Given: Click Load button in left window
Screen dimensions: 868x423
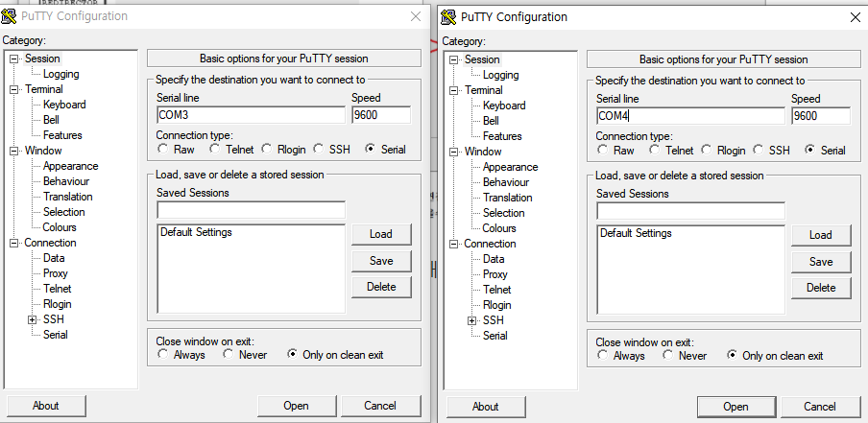Looking at the screenshot, I should click(381, 234).
